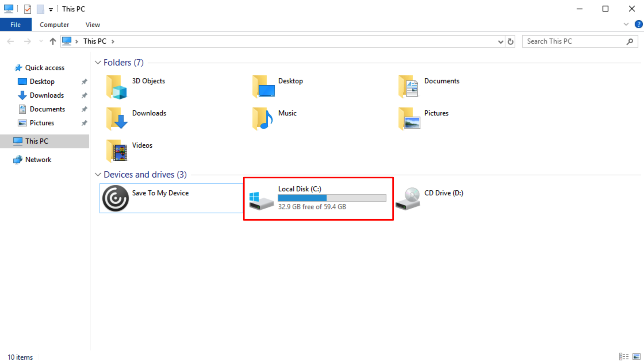This screenshot has width=644, height=362.
Task: Go up one level with up arrow
Action: (53, 42)
